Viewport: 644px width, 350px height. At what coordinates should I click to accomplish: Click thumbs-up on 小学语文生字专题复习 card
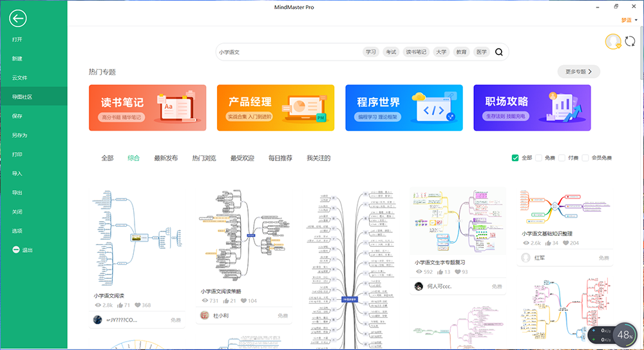(x=440, y=272)
